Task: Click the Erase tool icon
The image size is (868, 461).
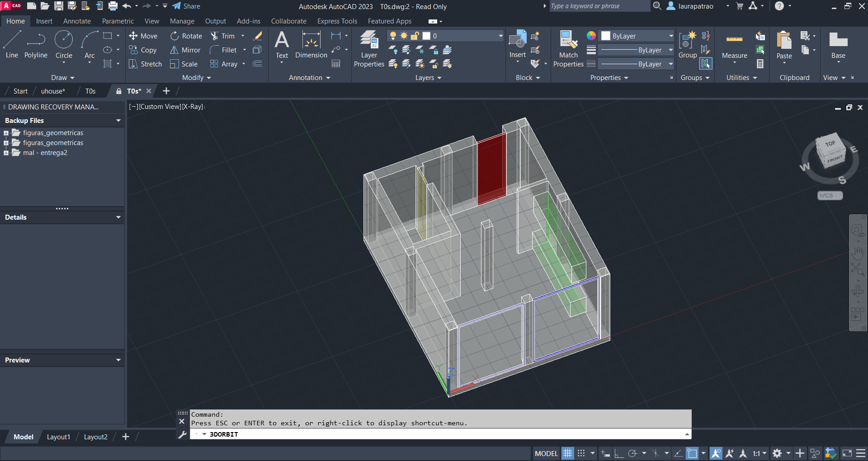Action: tap(258, 36)
